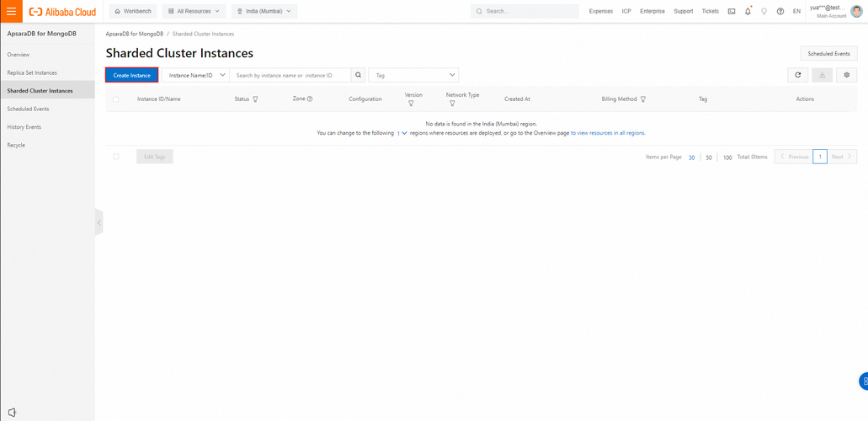Collapse the left sidebar handle
Image resolution: width=868 pixels, height=421 pixels.
[x=99, y=222]
